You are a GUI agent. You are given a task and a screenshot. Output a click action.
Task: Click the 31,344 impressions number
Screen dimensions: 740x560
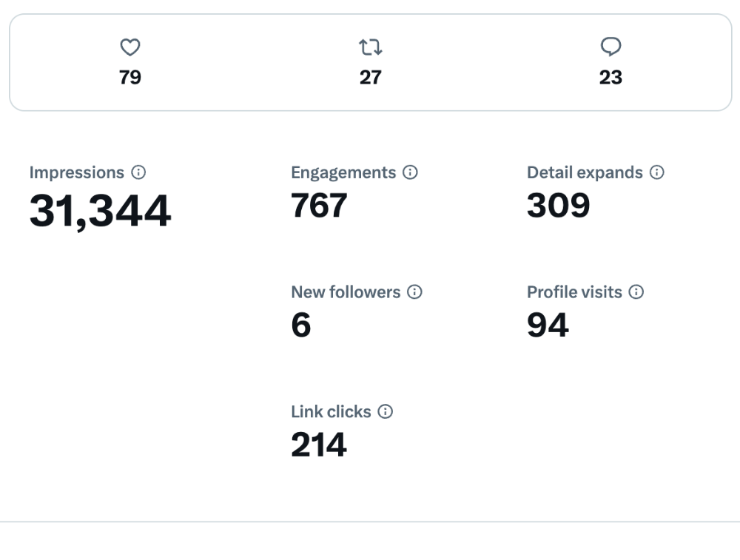tap(100, 211)
